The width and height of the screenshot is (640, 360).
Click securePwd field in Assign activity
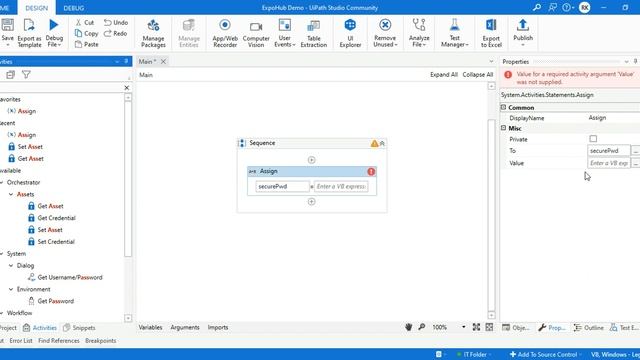pos(282,187)
